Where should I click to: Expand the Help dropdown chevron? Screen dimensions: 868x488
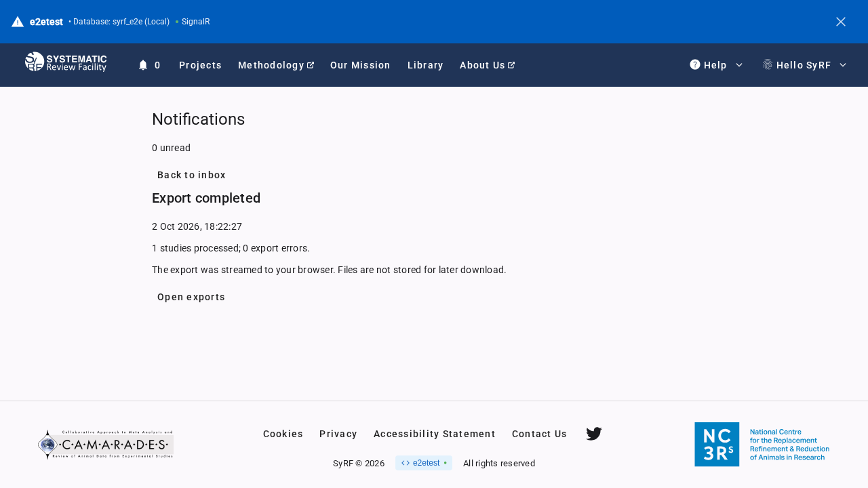coord(739,65)
